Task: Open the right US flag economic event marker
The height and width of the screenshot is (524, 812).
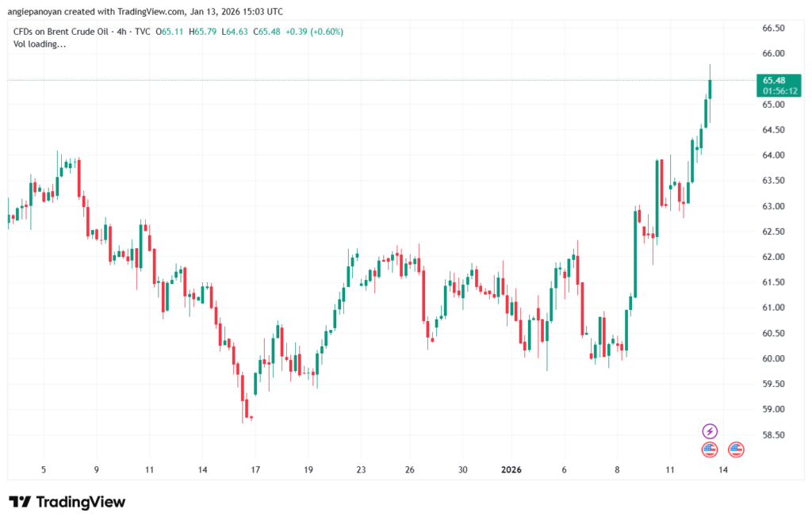Action: 737,449
